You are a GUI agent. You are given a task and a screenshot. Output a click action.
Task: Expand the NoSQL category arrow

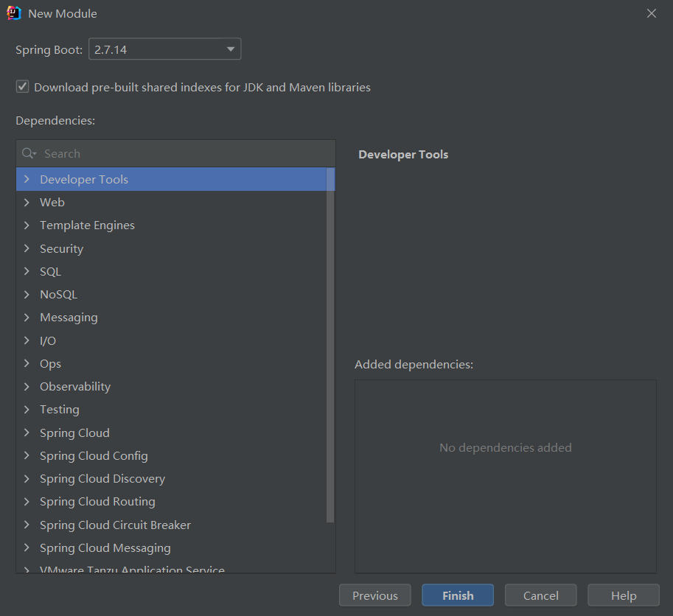point(27,294)
